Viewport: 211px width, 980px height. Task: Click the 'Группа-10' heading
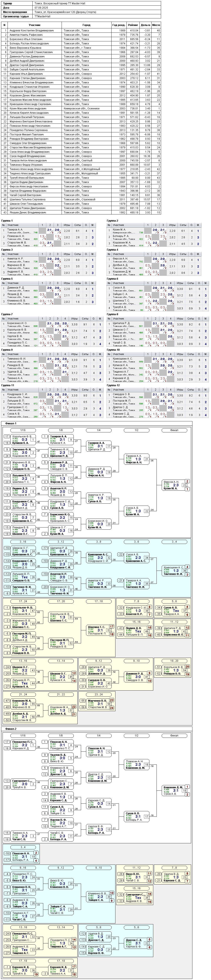113,350
